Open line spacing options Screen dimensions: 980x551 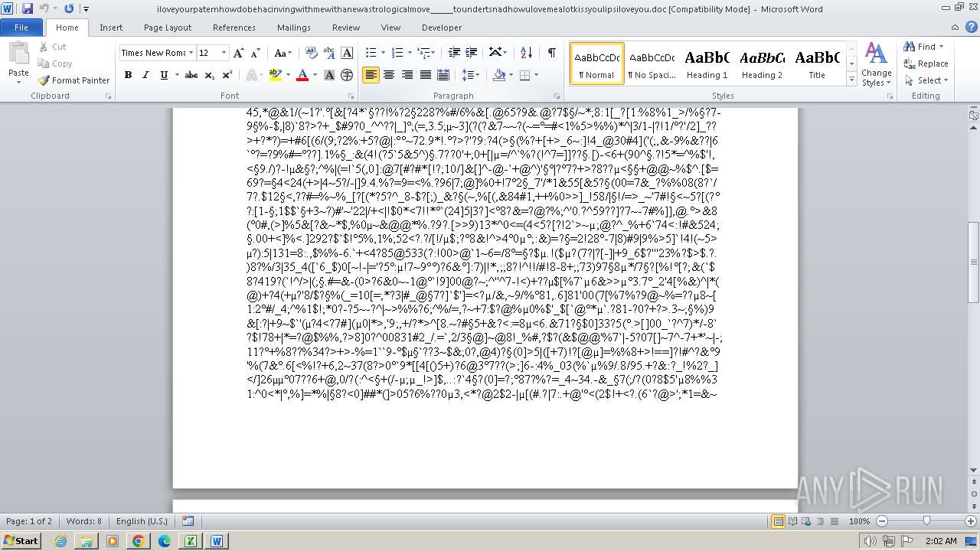(472, 75)
